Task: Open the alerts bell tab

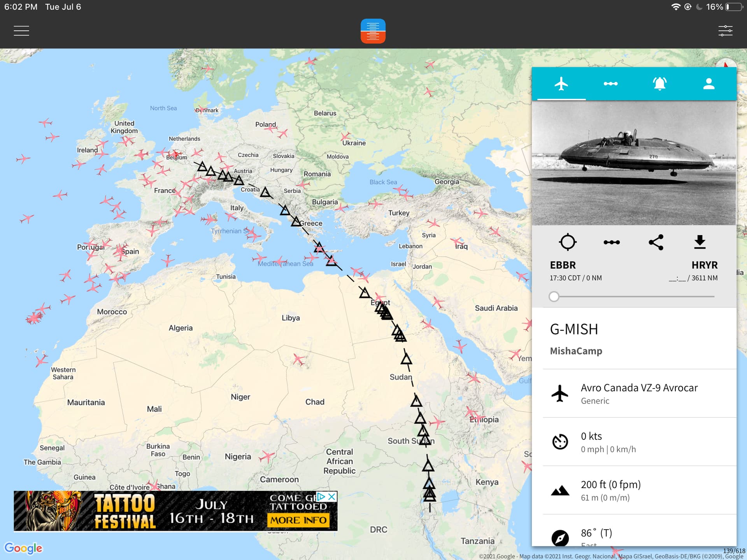Action: click(x=660, y=84)
